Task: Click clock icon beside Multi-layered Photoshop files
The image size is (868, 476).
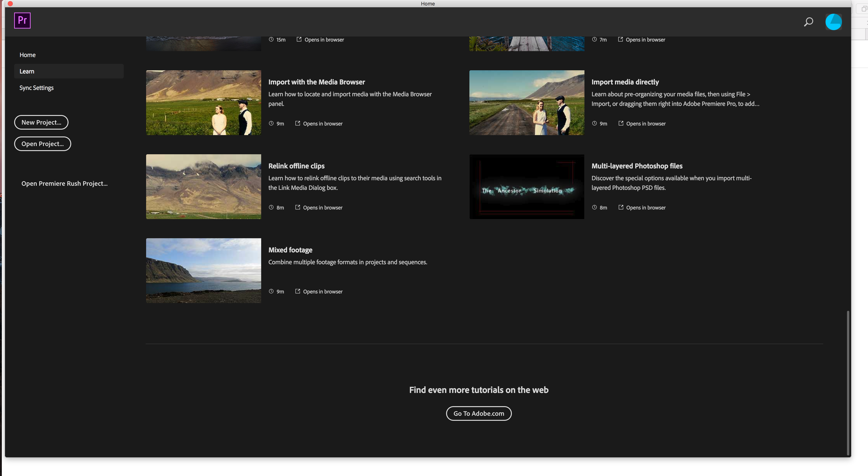Action: [594, 207]
